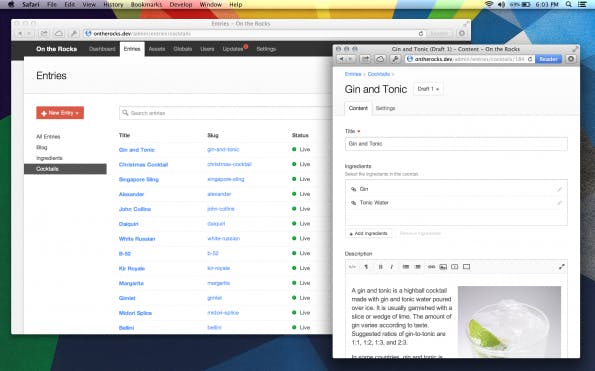Toggle bold in the description editor
This screenshot has width=595, height=371.
[x=380, y=267]
